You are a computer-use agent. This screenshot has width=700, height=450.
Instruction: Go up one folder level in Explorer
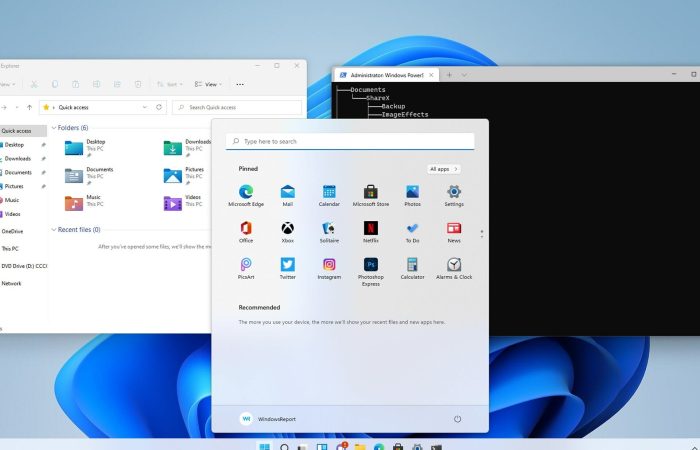29,107
